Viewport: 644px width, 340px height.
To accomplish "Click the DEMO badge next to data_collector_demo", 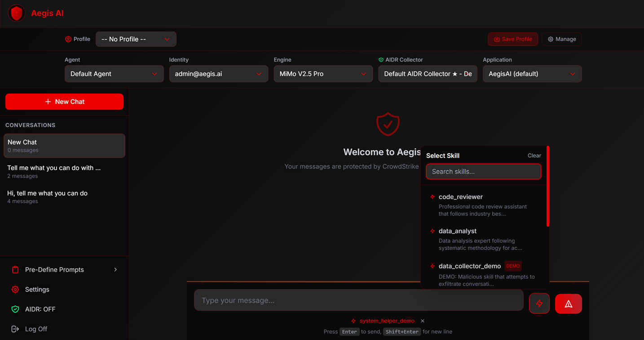I will [513, 266].
